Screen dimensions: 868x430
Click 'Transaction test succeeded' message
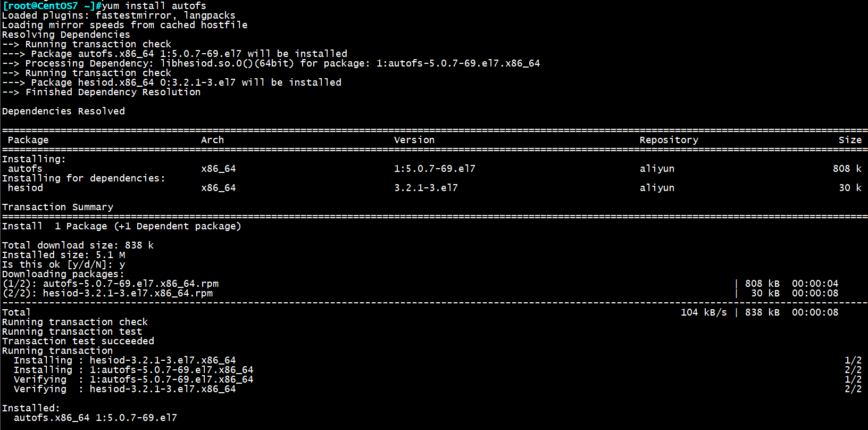[x=78, y=341]
